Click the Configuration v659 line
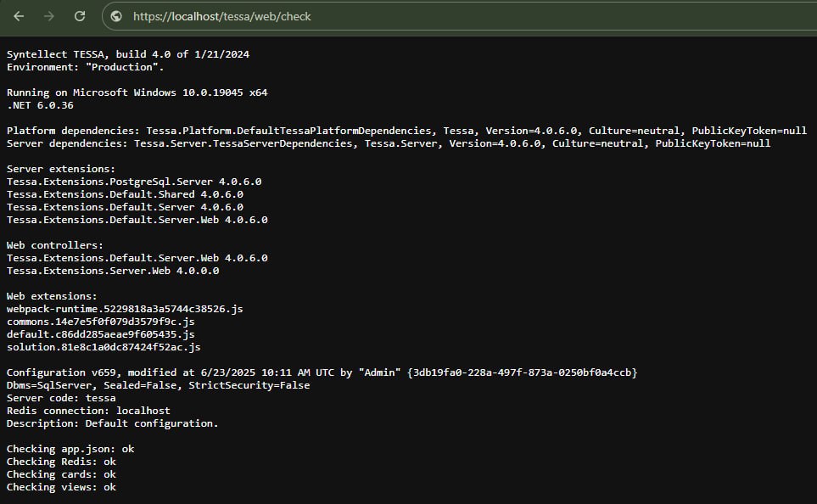Screen dimensions: 817x504 (321, 372)
